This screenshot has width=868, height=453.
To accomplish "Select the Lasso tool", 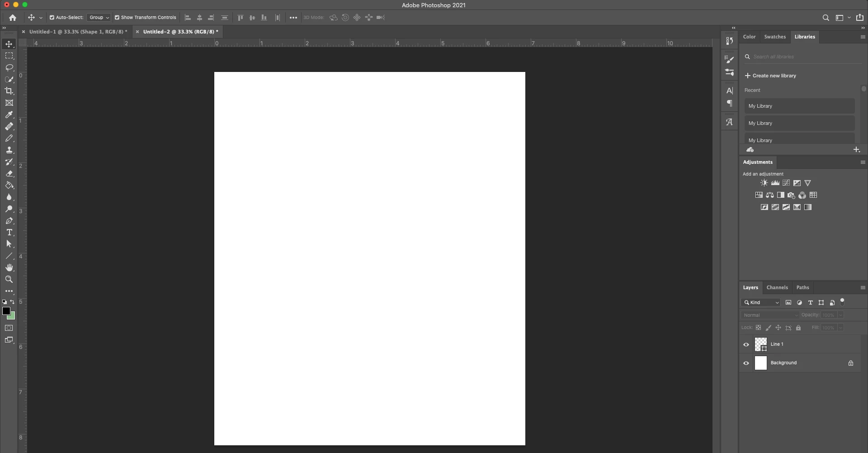I will pyautogui.click(x=9, y=67).
